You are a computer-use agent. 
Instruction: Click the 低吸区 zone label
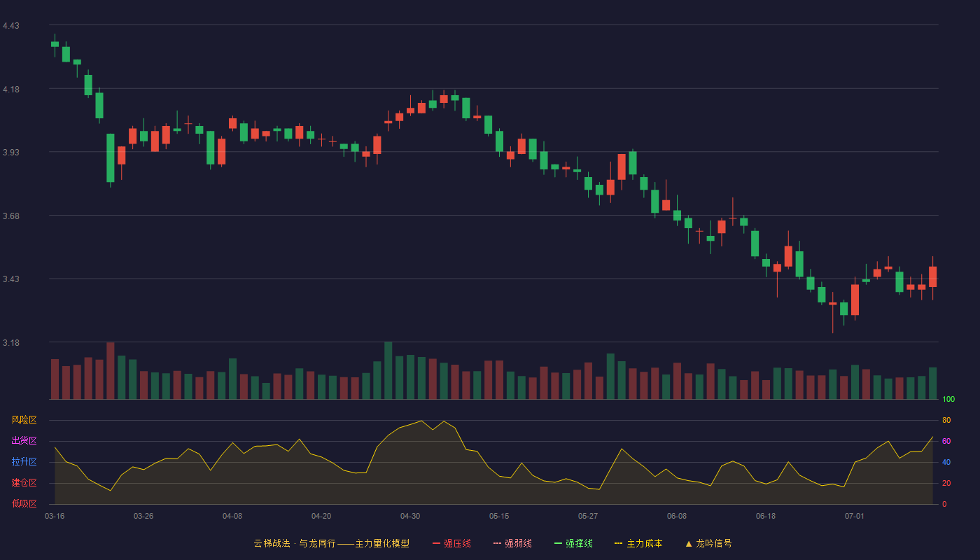(x=24, y=504)
